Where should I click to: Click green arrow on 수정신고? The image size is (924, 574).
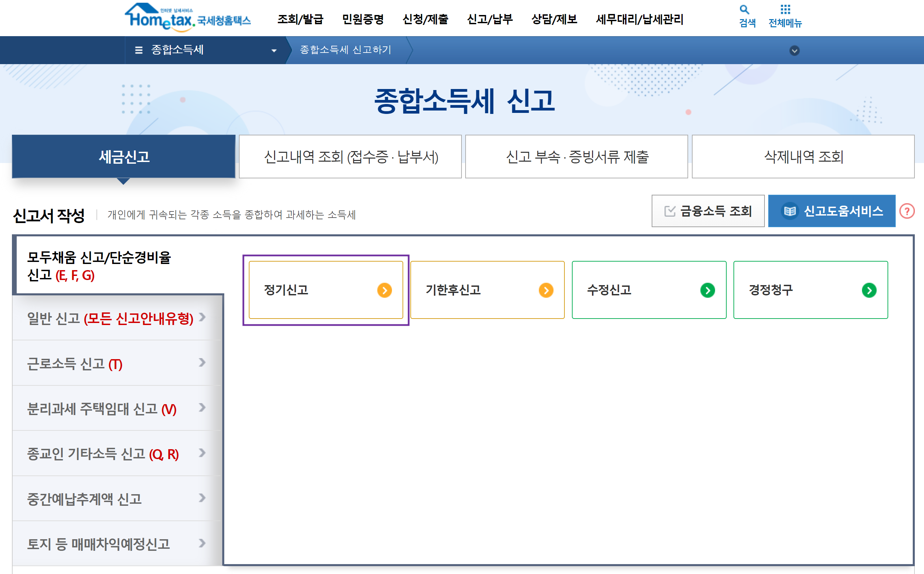[x=708, y=291]
